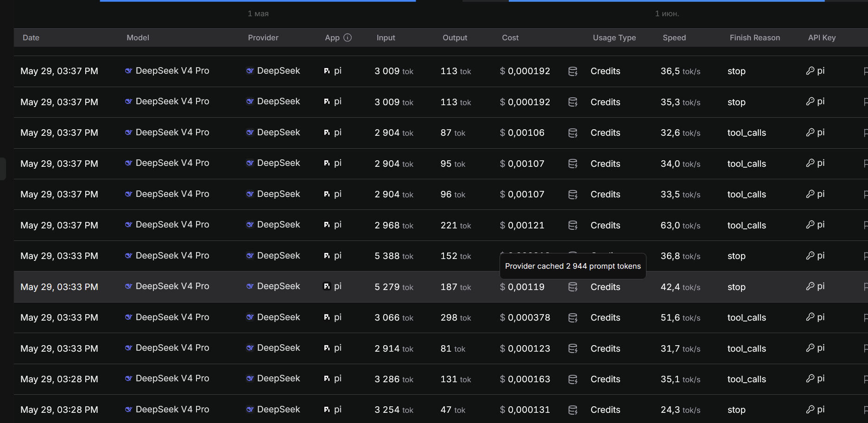Click DeepSeek model logo in 47 tok row

(x=128, y=410)
